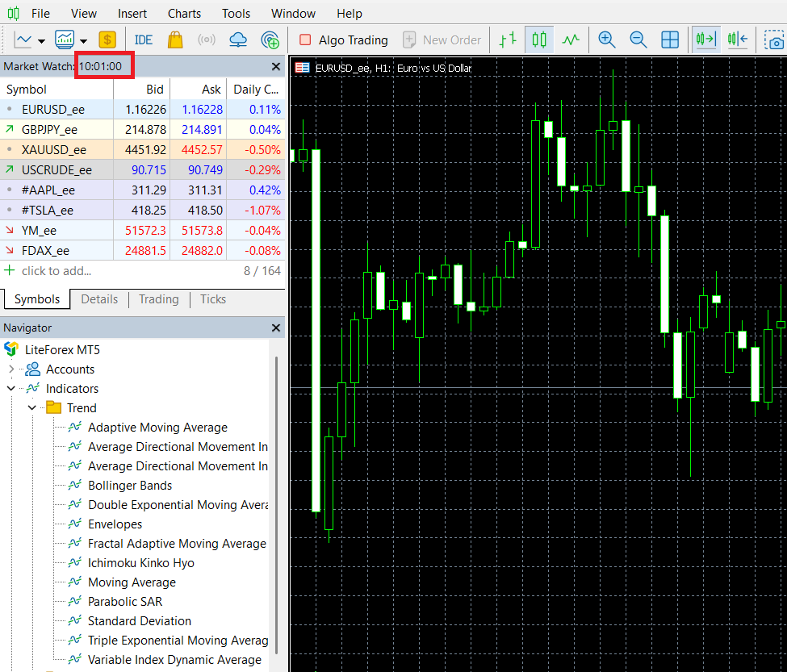The height and width of the screenshot is (672, 787).
Task: Open the indicators list dropdown arrow
Action: click(x=84, y=41)
